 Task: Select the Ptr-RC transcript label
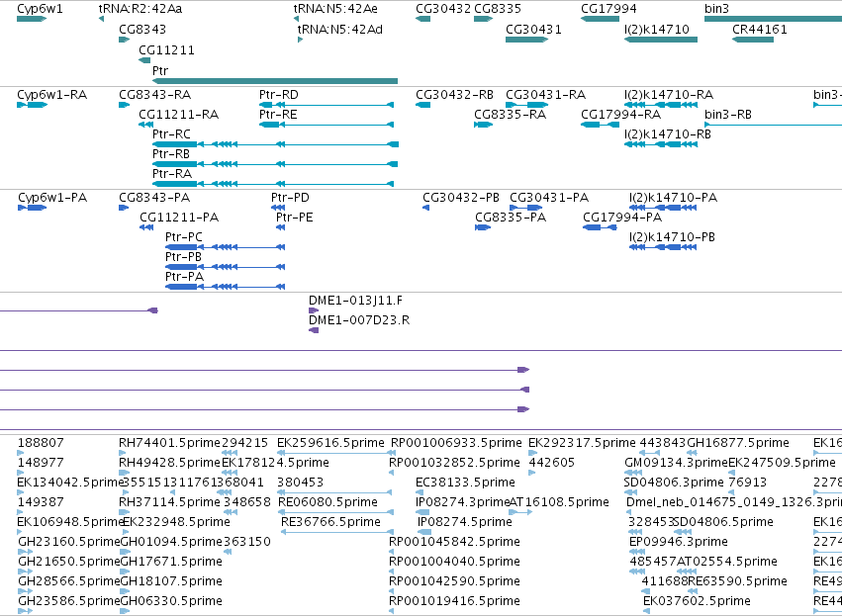(x=171, y=134)
